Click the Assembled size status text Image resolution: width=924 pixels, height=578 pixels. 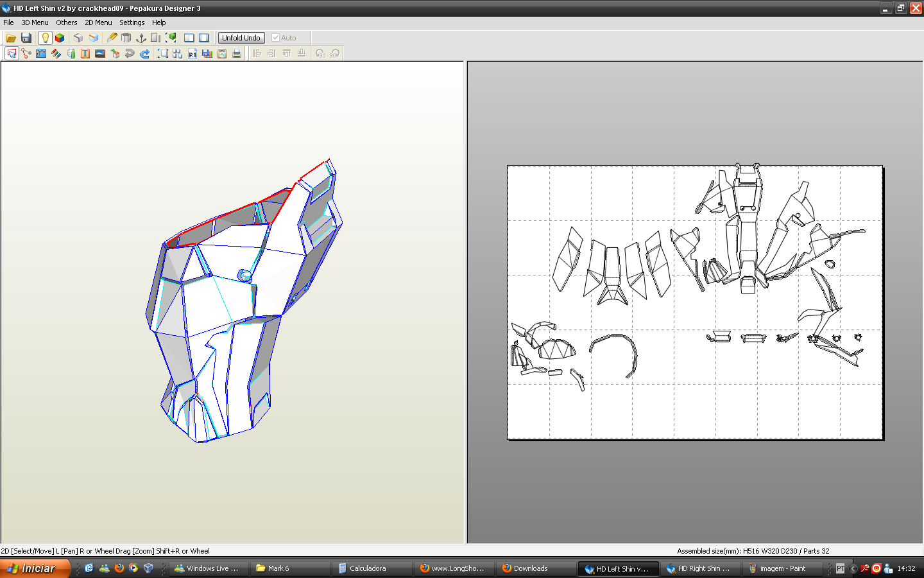[753, 551]
